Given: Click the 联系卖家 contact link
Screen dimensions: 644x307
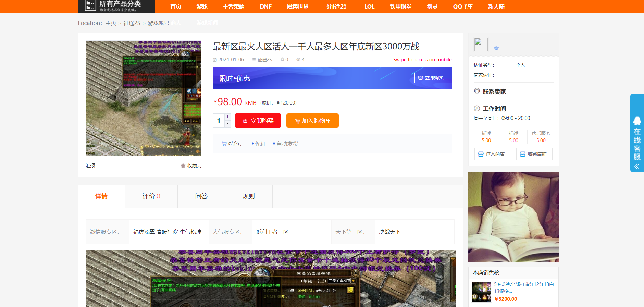Looking at the screenshot, I should point(494,91).
